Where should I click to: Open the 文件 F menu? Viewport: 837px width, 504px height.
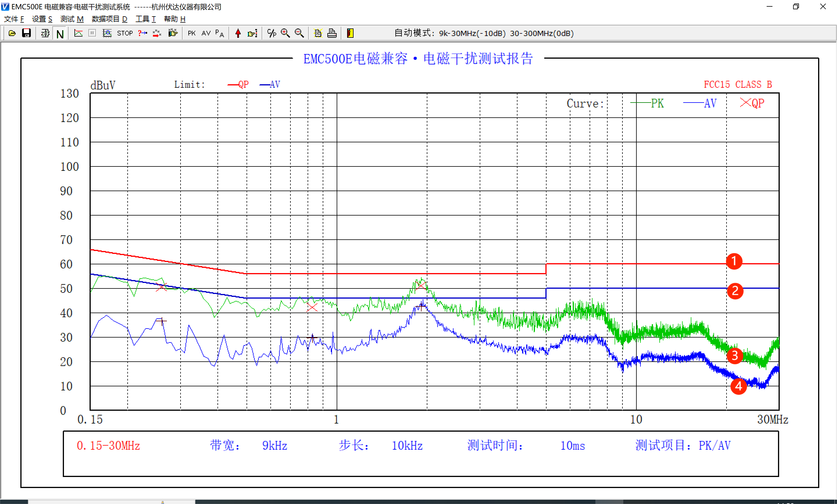[14, 19]
